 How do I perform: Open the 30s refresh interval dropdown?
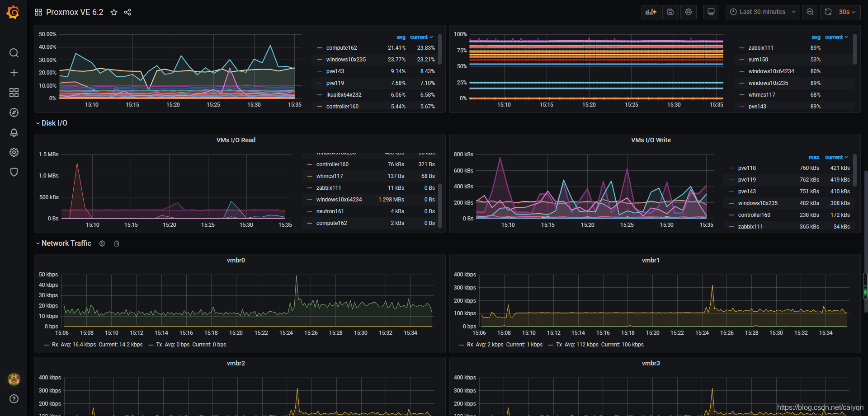pos(845,12)
